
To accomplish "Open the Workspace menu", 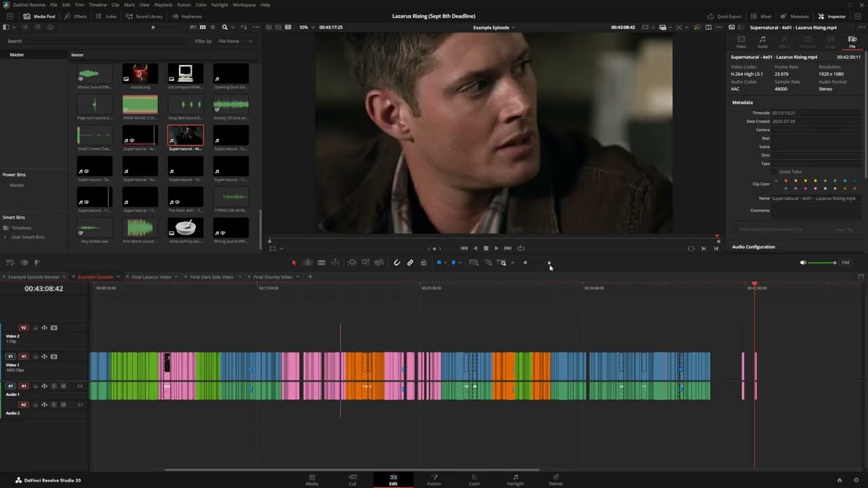I will pos(244,5).
